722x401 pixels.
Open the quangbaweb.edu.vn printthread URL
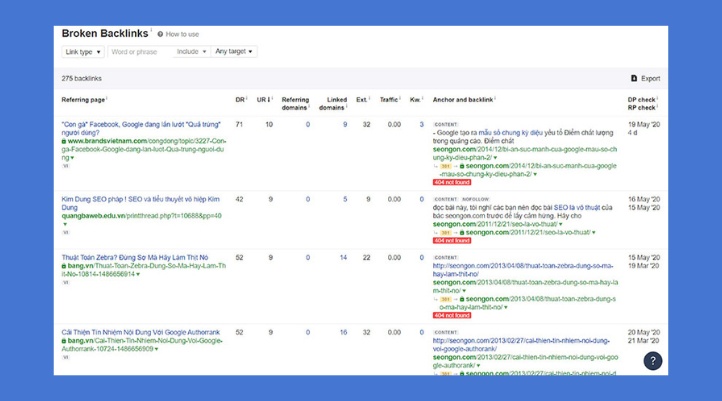[141, 215]
